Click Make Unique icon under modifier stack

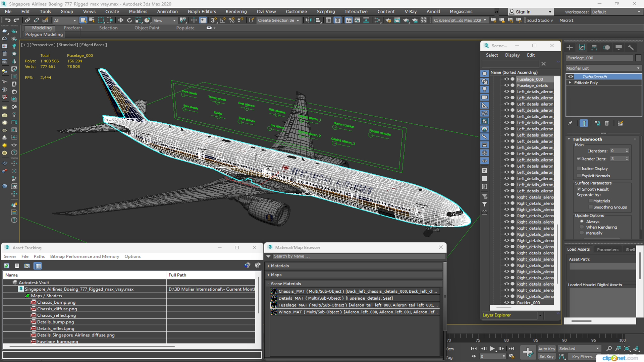(597, 123)
